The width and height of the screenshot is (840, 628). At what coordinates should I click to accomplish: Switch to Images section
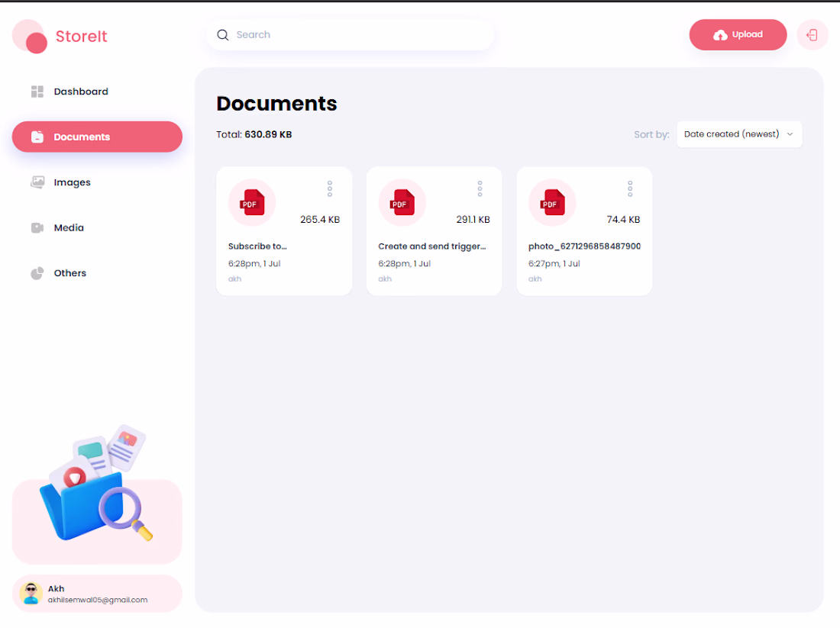tap(73, 182)
